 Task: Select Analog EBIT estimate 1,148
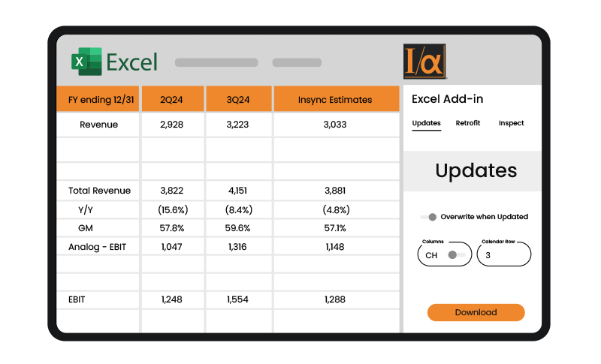335,247
